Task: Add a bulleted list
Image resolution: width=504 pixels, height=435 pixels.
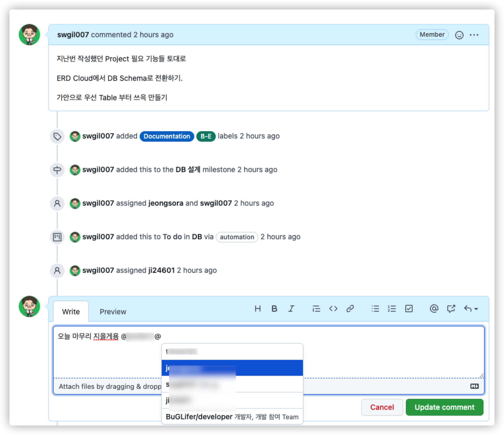Action: point(375,309)
